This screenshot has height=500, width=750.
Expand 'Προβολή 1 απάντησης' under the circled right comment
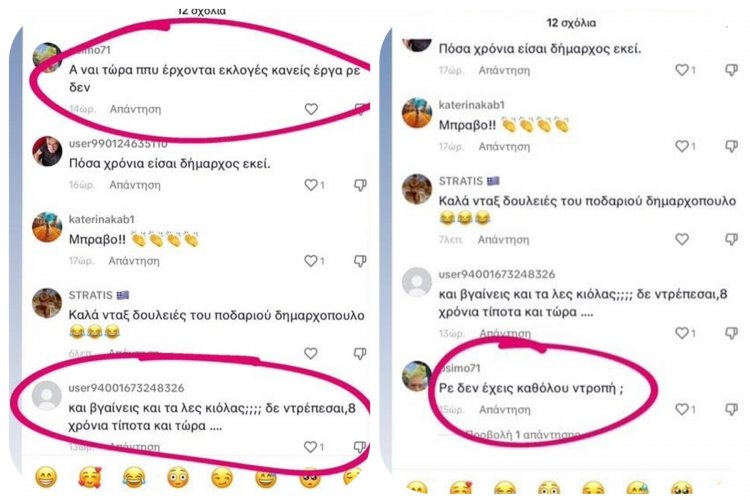pos(522,434)
